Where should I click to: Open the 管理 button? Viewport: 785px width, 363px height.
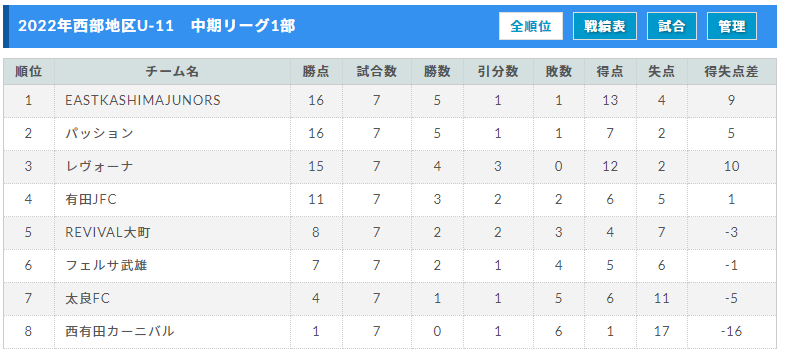pyautogui.click(x=732, y=26)
